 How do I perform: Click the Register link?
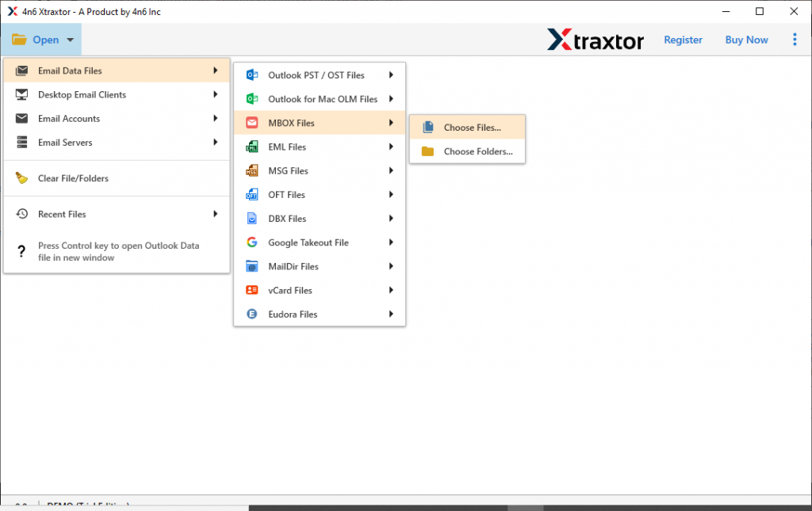683,39
